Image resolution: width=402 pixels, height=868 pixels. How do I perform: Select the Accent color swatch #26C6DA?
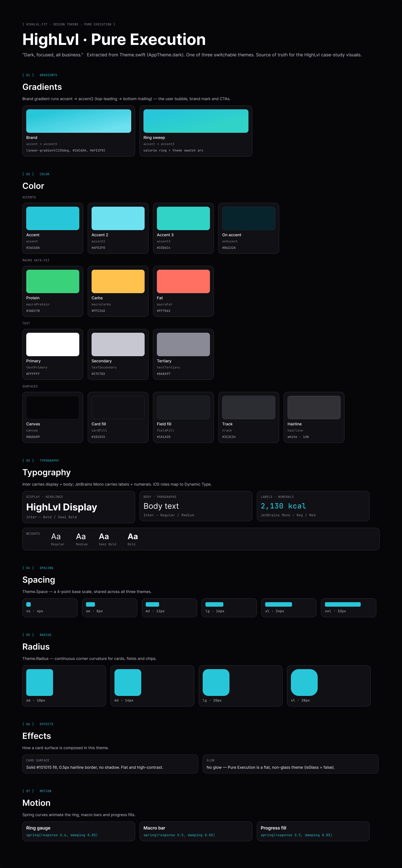click(52, 218)
